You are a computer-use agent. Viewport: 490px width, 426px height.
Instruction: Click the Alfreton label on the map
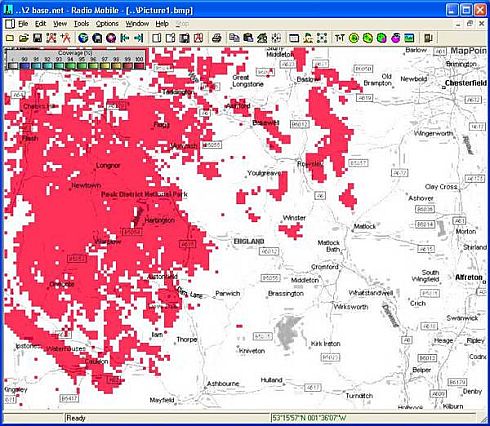(469, 277)
